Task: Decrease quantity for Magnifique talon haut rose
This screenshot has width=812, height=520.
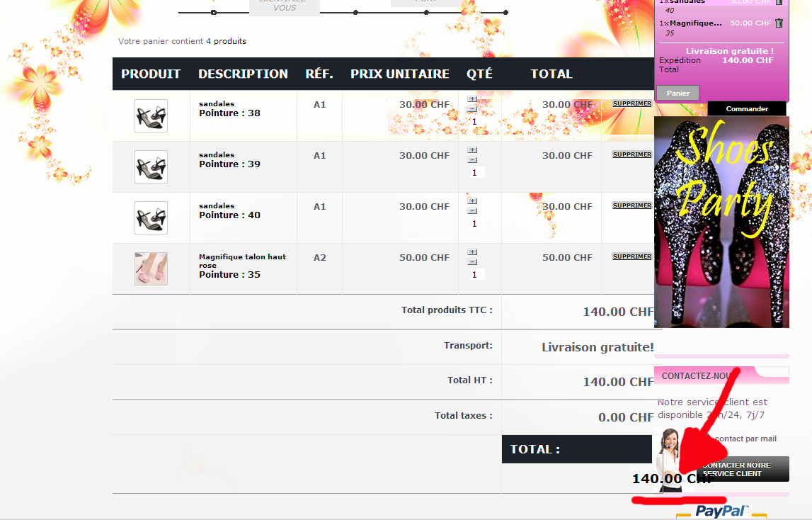Action: coord(472,262)
